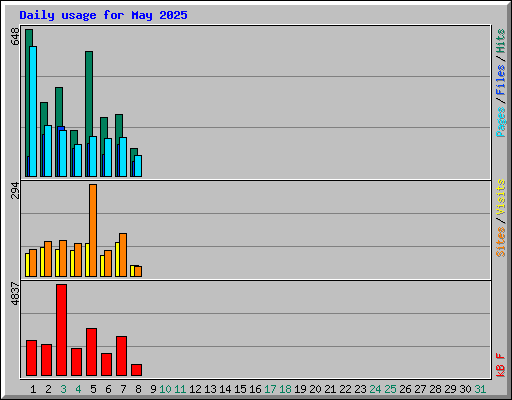Click day 14 on the date axis
This screenshot has height=400, width=512.
point(225,389)
